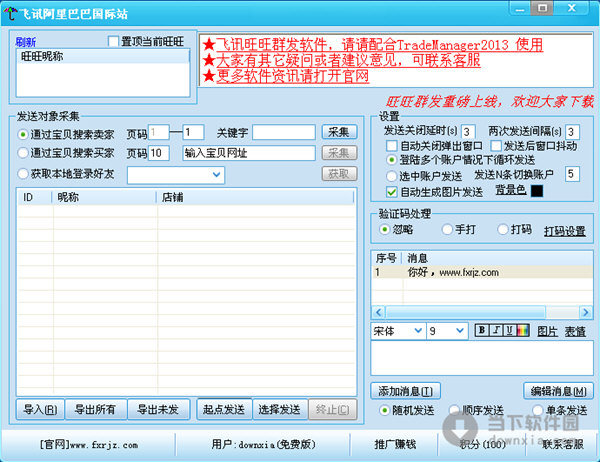
Task: Select 随机发送 mode
Action: click(x=384, y=410)
